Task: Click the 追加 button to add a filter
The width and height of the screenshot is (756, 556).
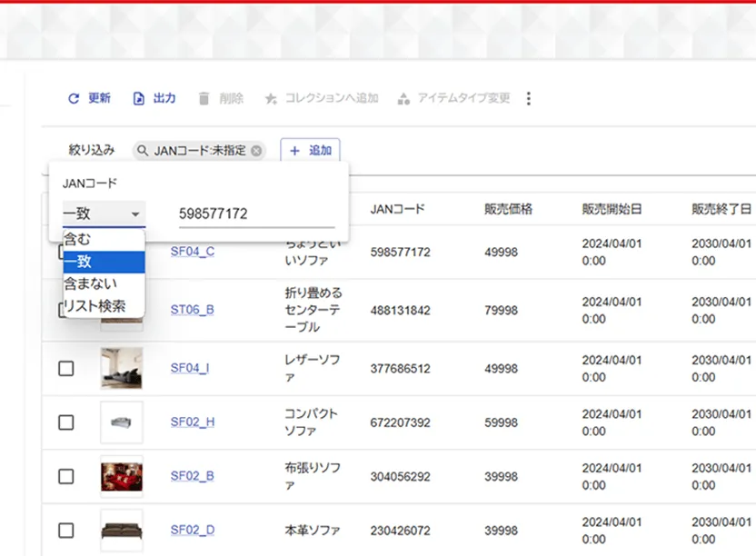Action: [x=313, y=151]
